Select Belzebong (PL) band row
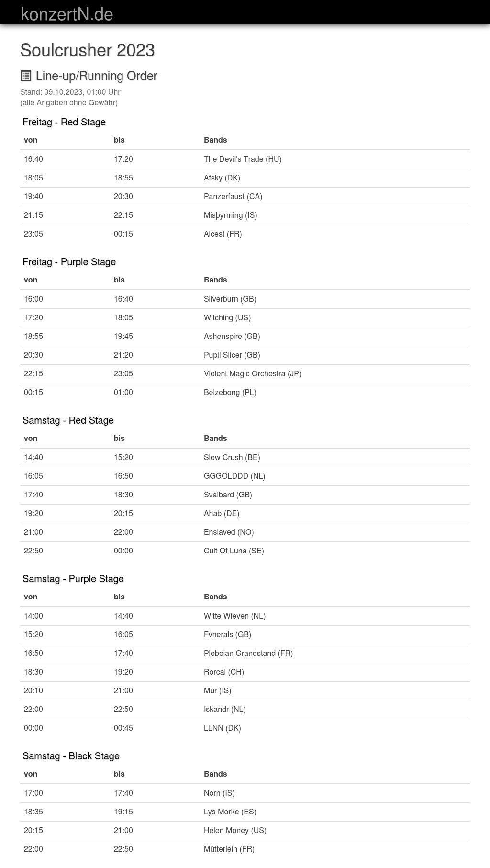 click(x=230, y=393)
